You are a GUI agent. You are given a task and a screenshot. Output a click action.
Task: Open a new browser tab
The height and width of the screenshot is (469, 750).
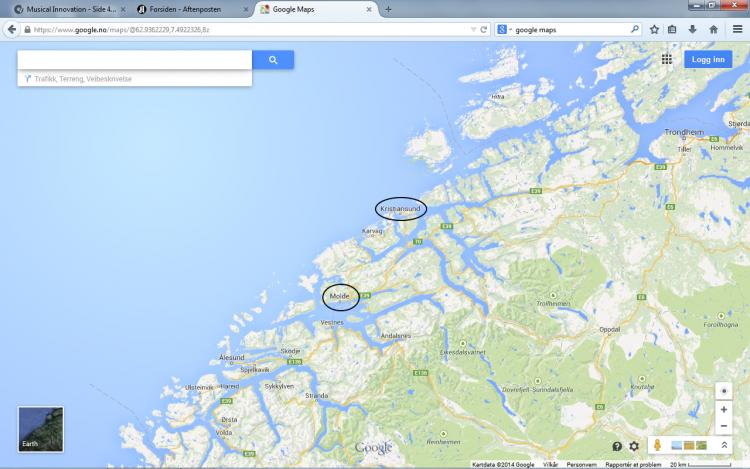388,9
